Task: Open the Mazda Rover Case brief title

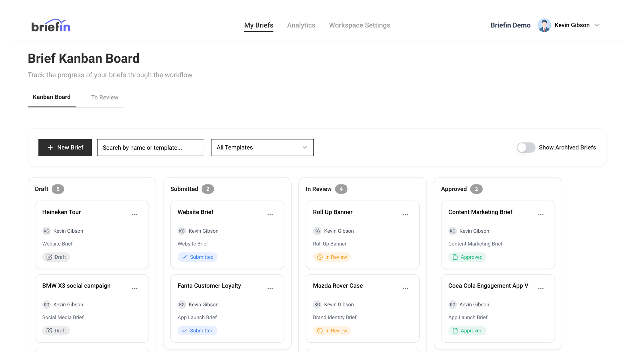Action: (338, 285)
